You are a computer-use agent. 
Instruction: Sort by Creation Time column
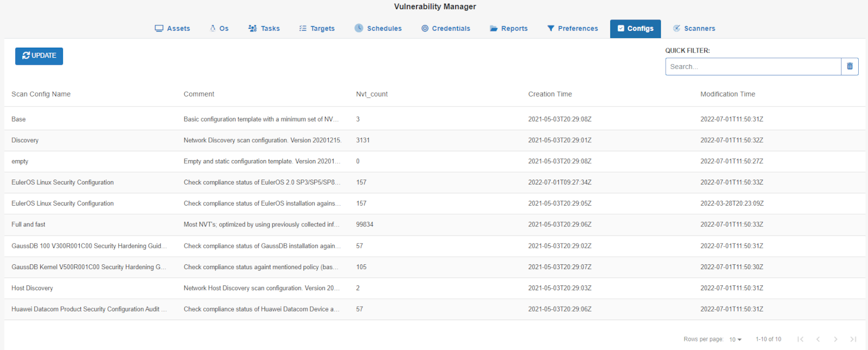[550, 94]
